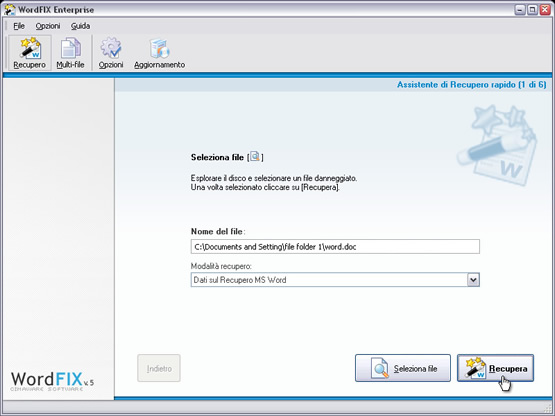The width and height of the screenshot is (555, 416).
Task: Click the faded Word wand watermark graphic
Action: [x=497, y=145]
